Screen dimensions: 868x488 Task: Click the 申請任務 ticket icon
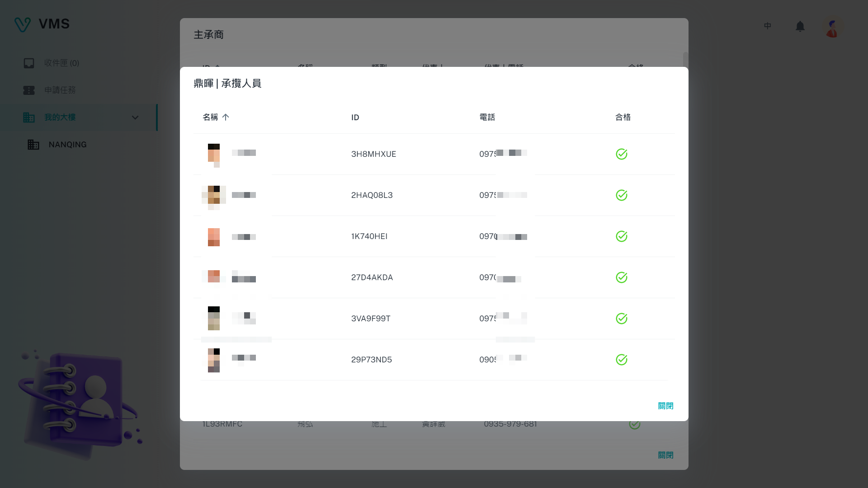pyautogui.click(x=29, y=90)
